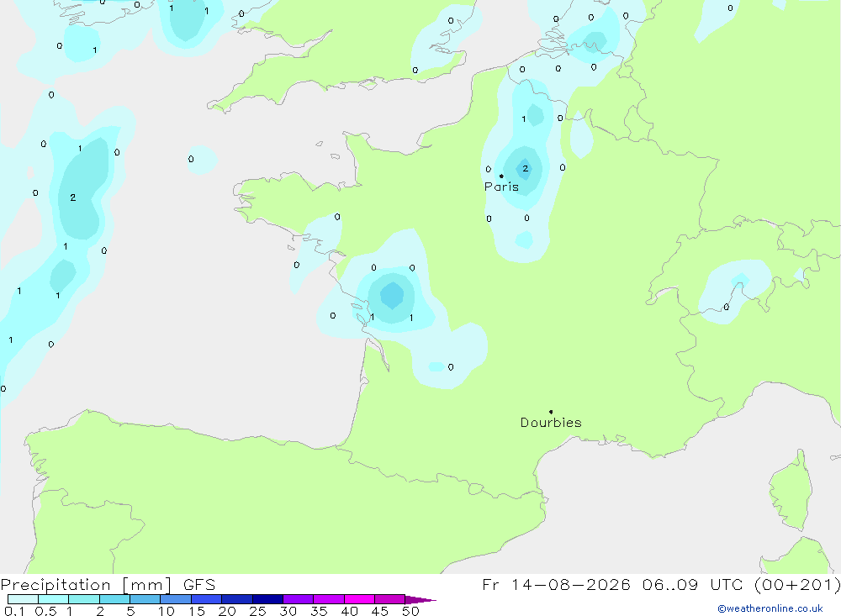Pick the 10–15 mm legend swatch
This screenshot has height=616, width=841.
(176, 599)
